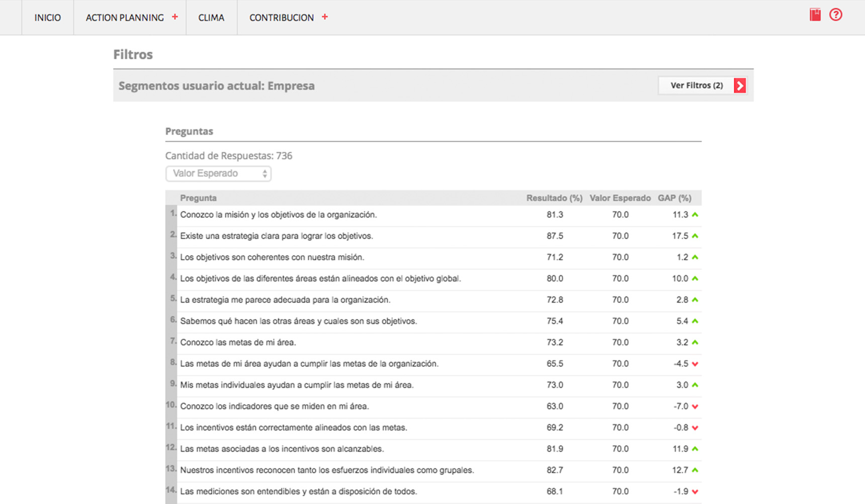Screen dimensions: 865x504
Task: Select 'Los objetivos son coherentes con nuestra misión'
Action: [272, 257]
